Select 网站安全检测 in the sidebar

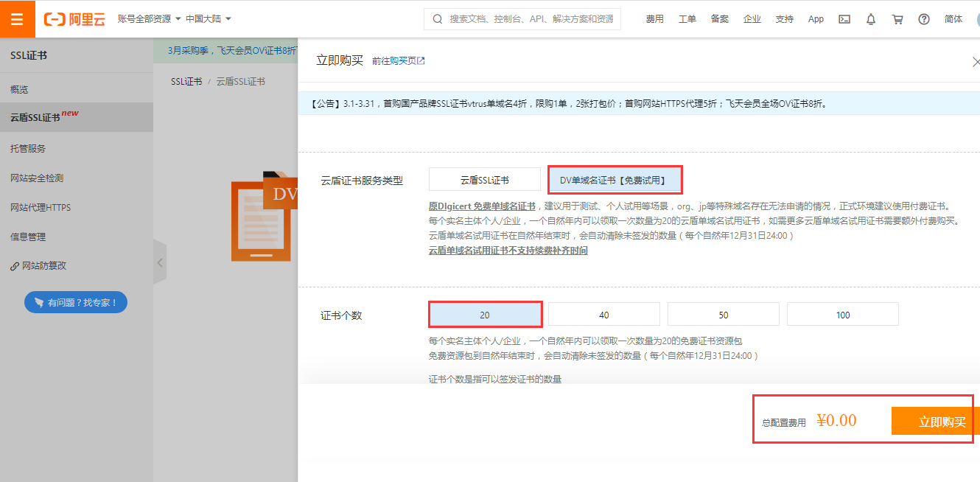(77, 178)
